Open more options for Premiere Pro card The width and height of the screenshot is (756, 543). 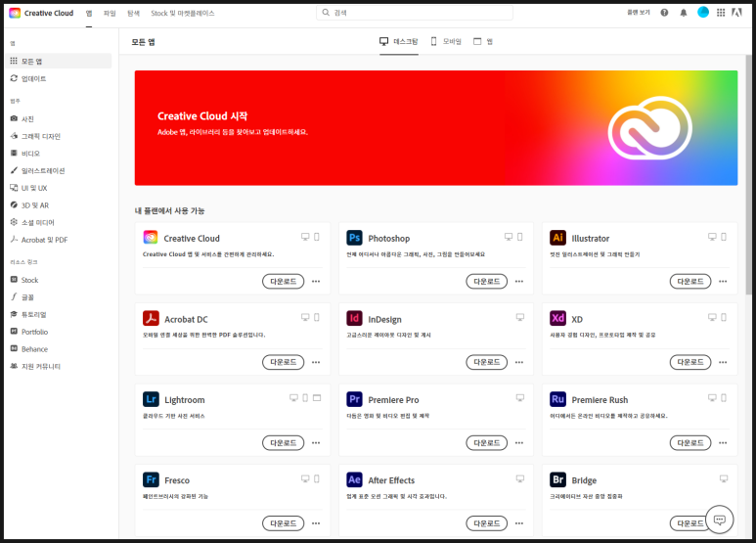[x=518, y=442]
